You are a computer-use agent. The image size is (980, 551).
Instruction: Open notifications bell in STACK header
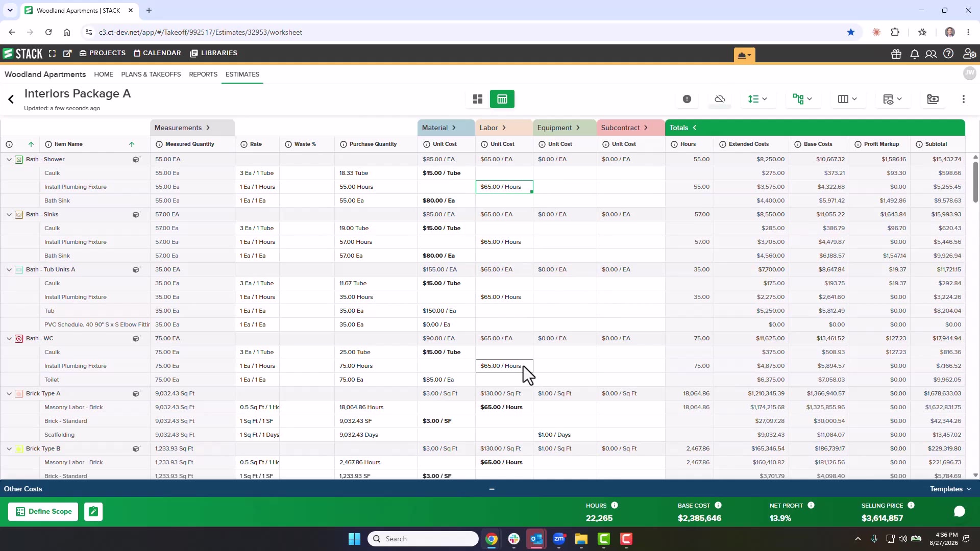pyautogui.click(x=915, y=54)
